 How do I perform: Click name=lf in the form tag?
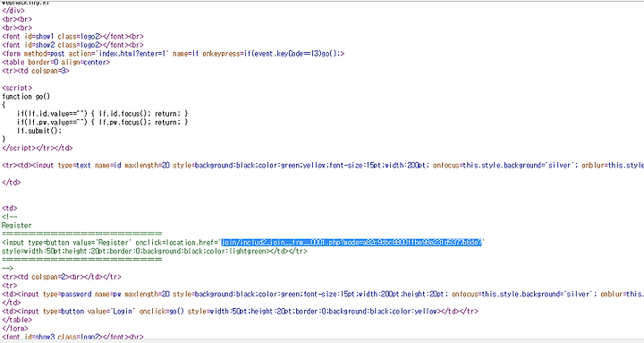pyautogui.click(x=186, y=54)
